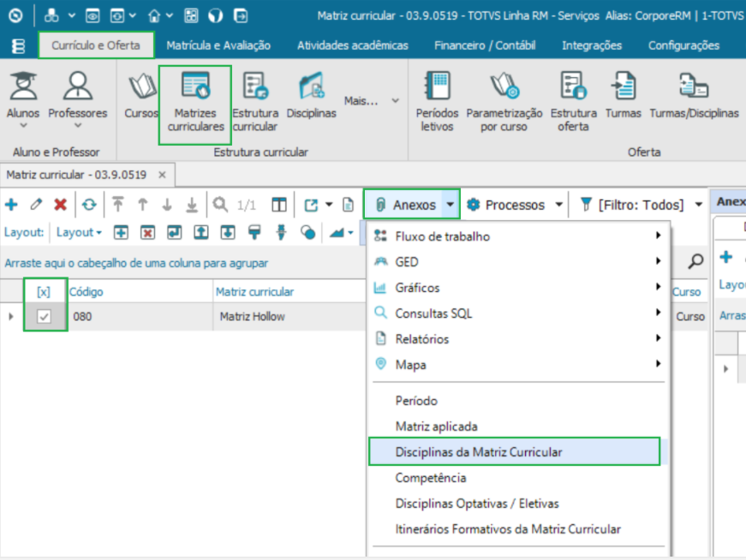Open Estrutura oferta ribbon icon
This screenshot has width=746, height=560.
point(574,101)
